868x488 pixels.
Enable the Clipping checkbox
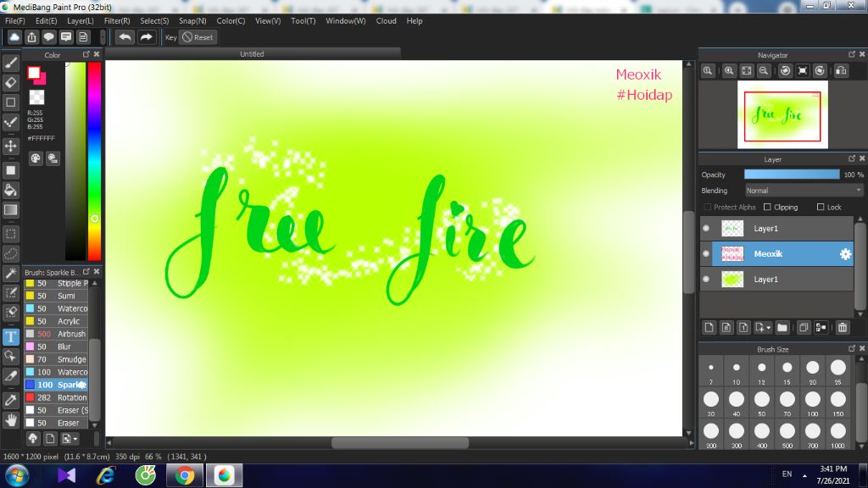pos(767,207)
